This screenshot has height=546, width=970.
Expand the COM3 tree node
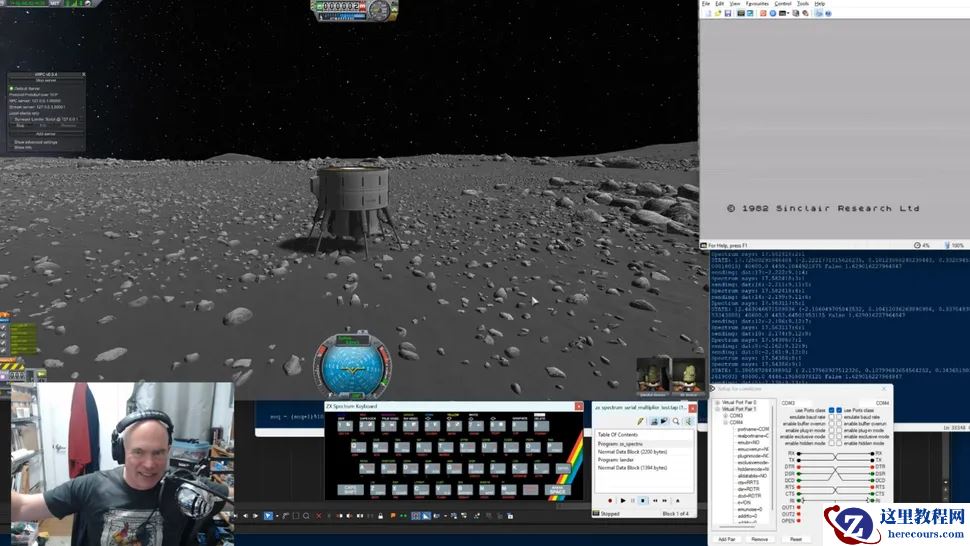[x=725, y=415]
